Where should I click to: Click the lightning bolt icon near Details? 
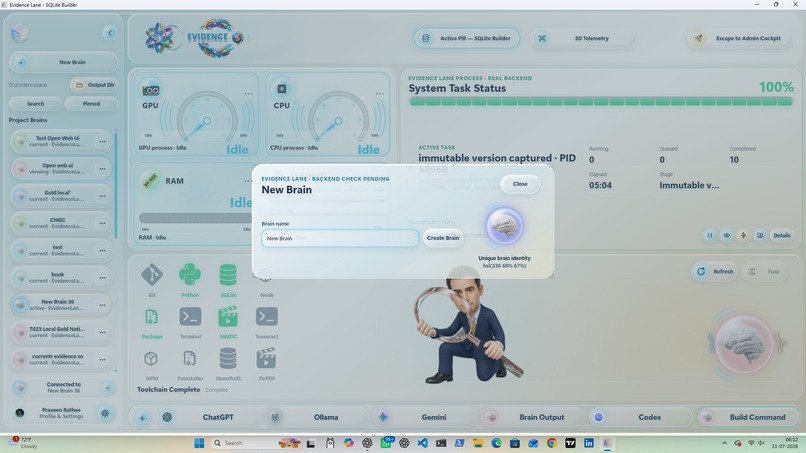point(743,235)
